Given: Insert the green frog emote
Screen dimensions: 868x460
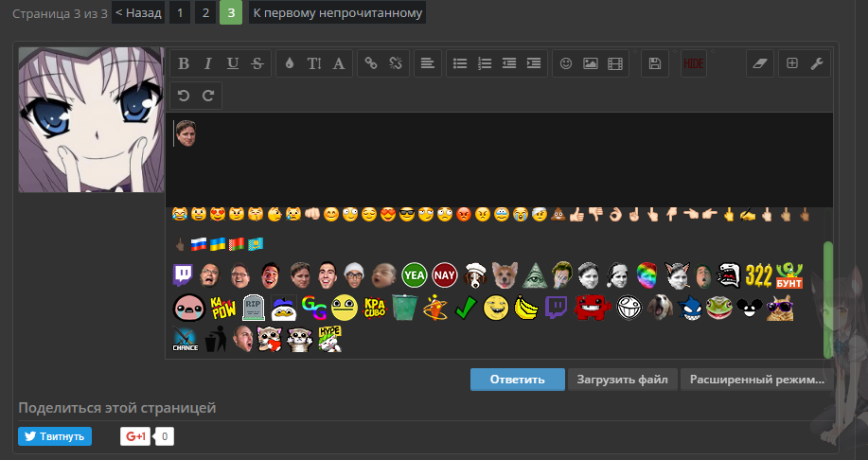Looking at the screenshot, I should pyautogui.click(x=719, y=308).
